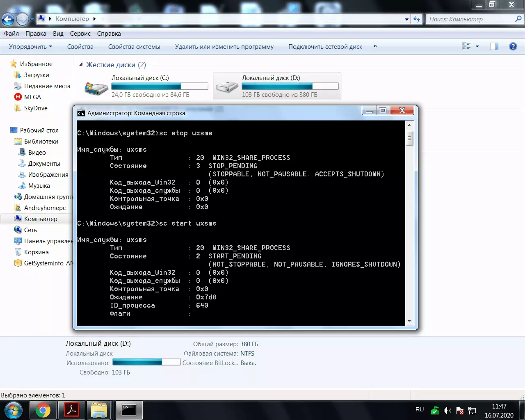Open SkyDrive in the favorites sidebar

tap(31, 108)
